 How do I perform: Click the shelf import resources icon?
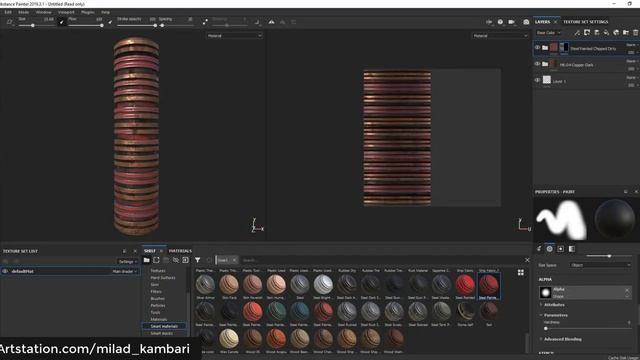point(185,260)
